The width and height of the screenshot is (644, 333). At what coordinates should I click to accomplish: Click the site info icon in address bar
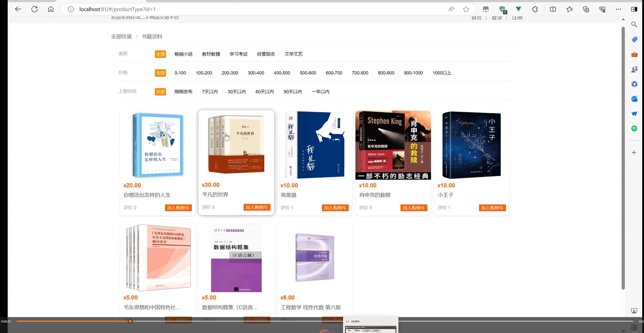click(71, 9)
